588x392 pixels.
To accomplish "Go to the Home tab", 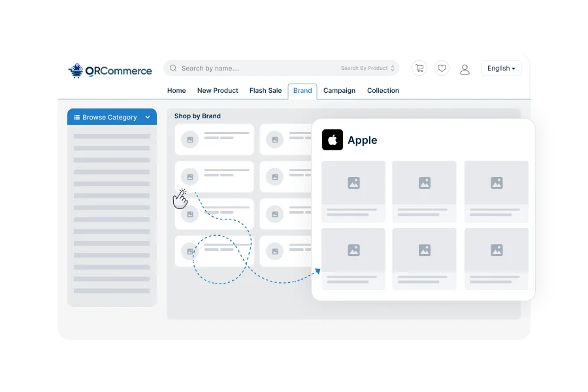I will click(x=176, y=90).
